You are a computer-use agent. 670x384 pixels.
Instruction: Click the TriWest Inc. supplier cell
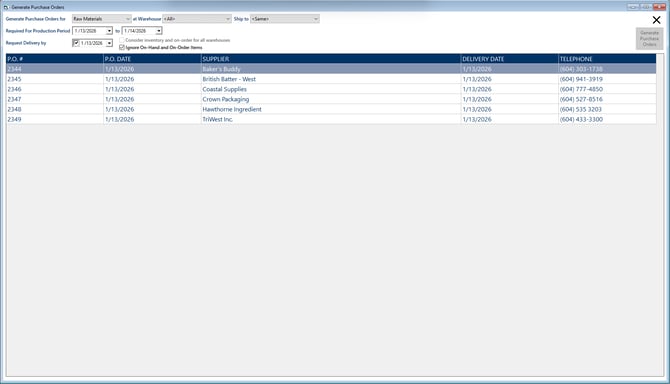[331, 119]
